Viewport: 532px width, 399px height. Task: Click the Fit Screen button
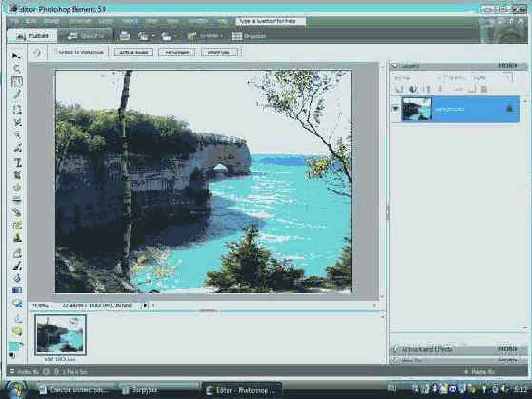176,52
